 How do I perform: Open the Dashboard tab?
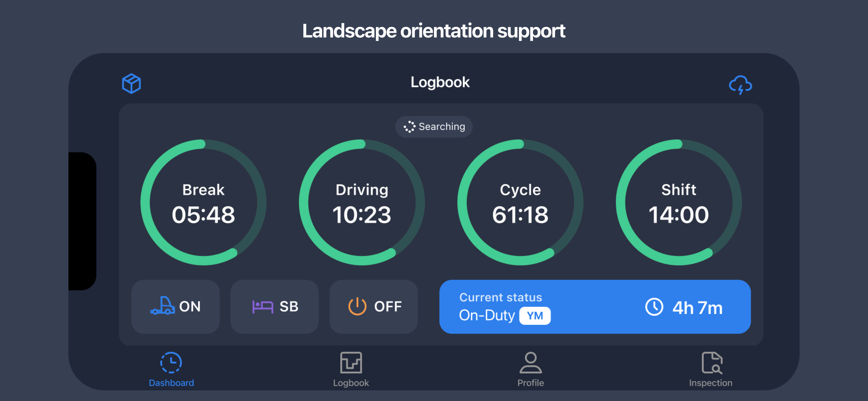(x=171, y=369)
